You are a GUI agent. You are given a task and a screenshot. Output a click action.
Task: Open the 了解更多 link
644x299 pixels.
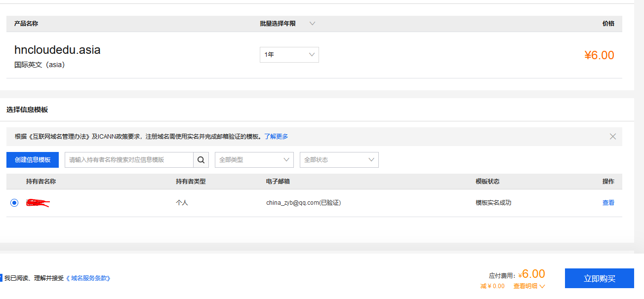click(x=276, y=137)
